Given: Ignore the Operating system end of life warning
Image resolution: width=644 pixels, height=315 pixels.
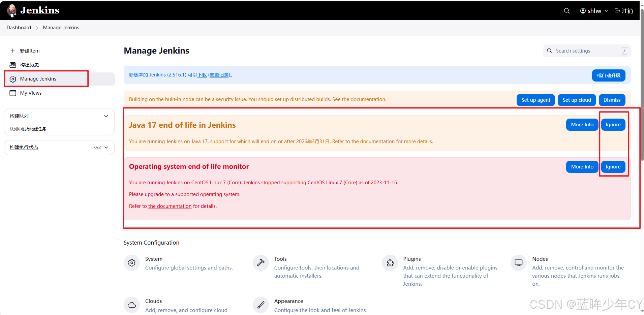Looking at the screenshot, I should 613,167.
